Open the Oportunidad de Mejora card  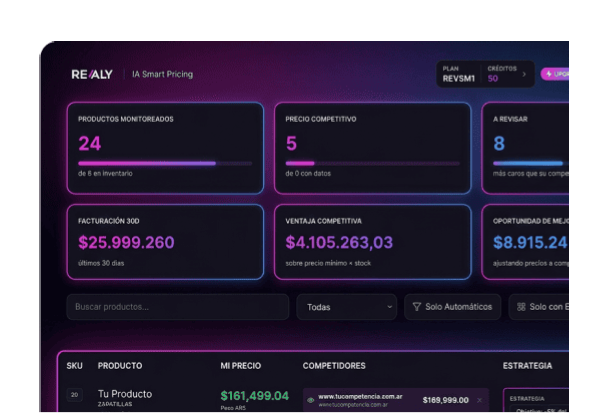pyautogui.click(x=526, y=242)
